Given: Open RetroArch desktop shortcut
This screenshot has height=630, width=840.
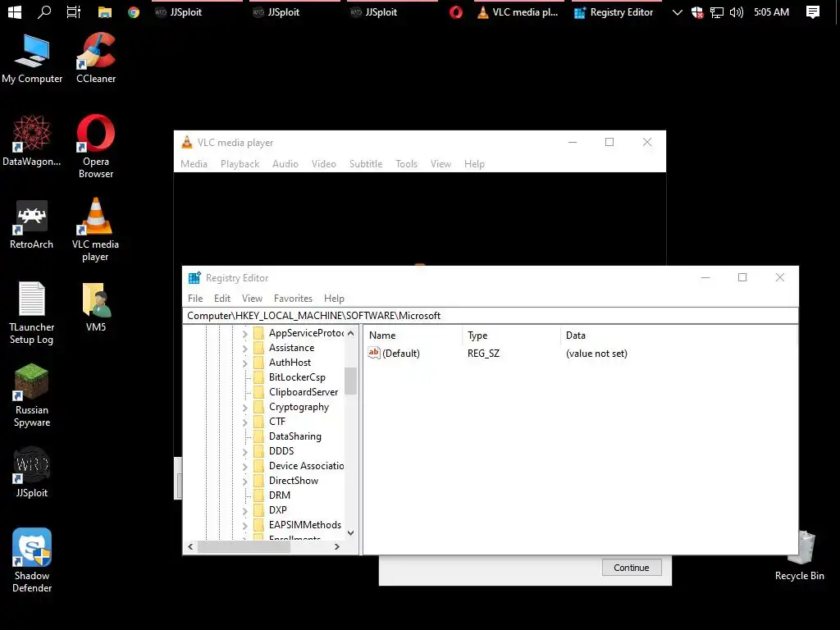Looking at the screenshot, I should click(32, 225).
